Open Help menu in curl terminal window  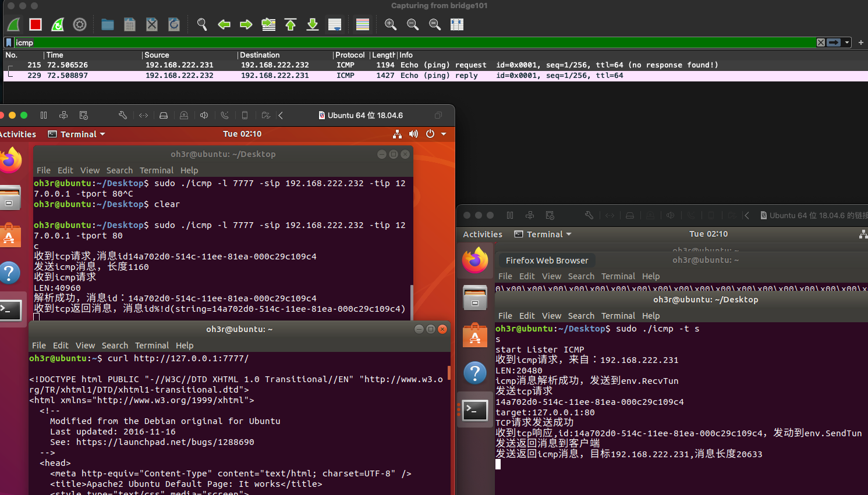(x=185, y=346)
